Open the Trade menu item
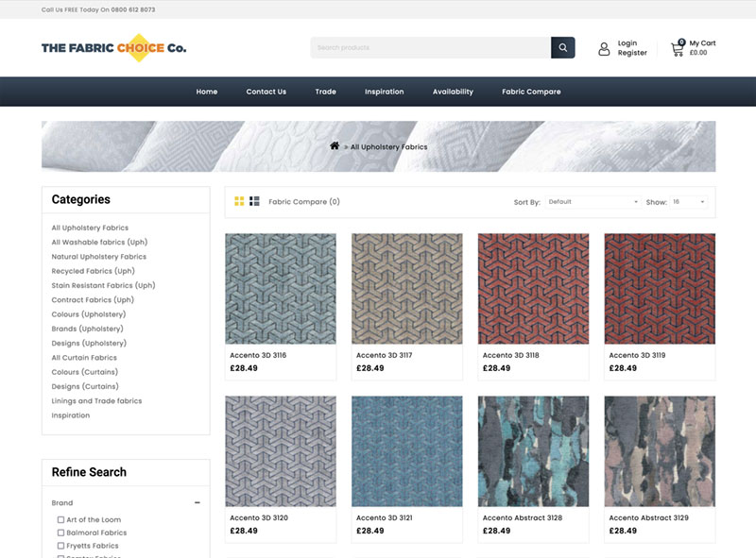The height and width of the screenshot is (558, 756). click(325, 92)
